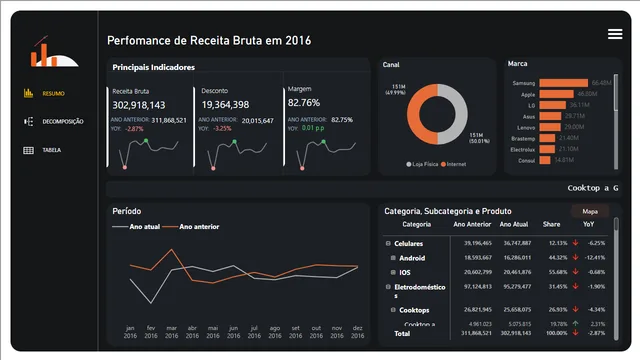Click the red down arrow in IOS row
640x360 pixels.
(576, 272)
